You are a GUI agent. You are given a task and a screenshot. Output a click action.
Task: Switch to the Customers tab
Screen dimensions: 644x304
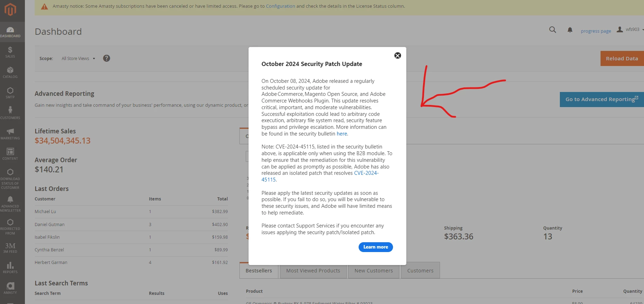point(420,271)
